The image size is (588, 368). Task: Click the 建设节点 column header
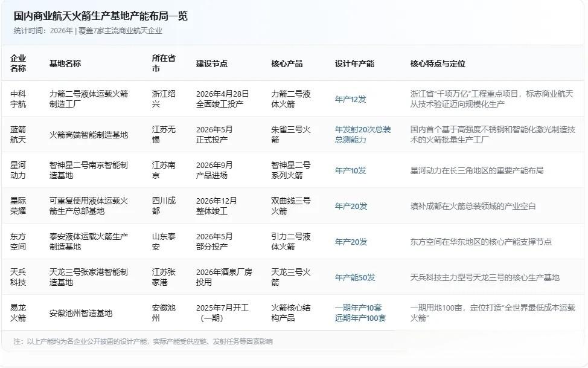coord(211,63)
